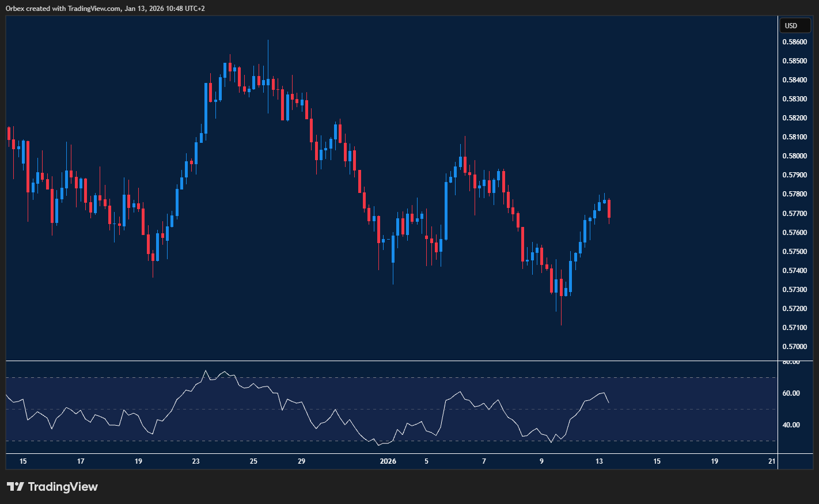
Task: Select the 40.00 RSI scale label
Action: pos(791,425)
